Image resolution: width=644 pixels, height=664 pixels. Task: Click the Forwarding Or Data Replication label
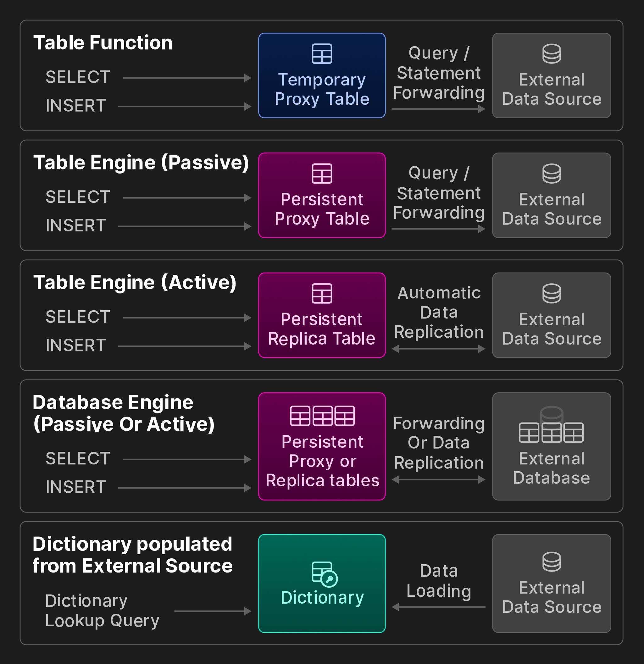coord(439,443)
